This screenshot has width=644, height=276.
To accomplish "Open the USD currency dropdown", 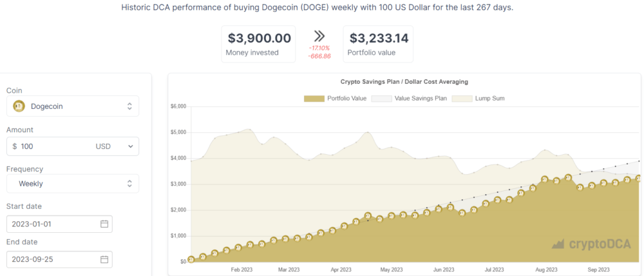I will pos(115,146).
